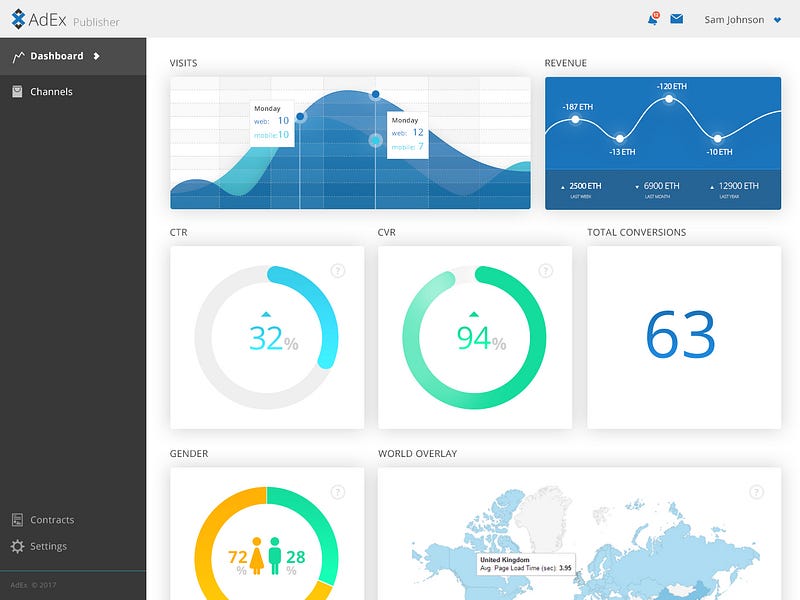Click the AdEx logo icon

18,19
